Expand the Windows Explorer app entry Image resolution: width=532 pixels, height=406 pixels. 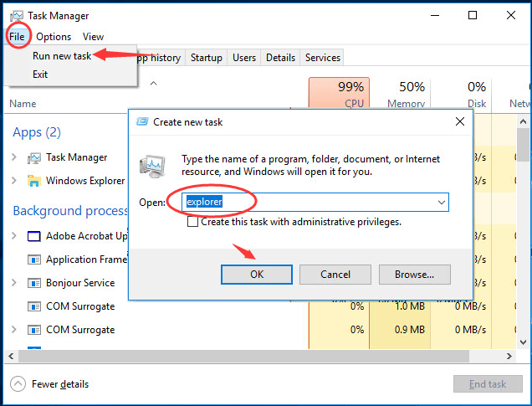[x=14, y=181]
